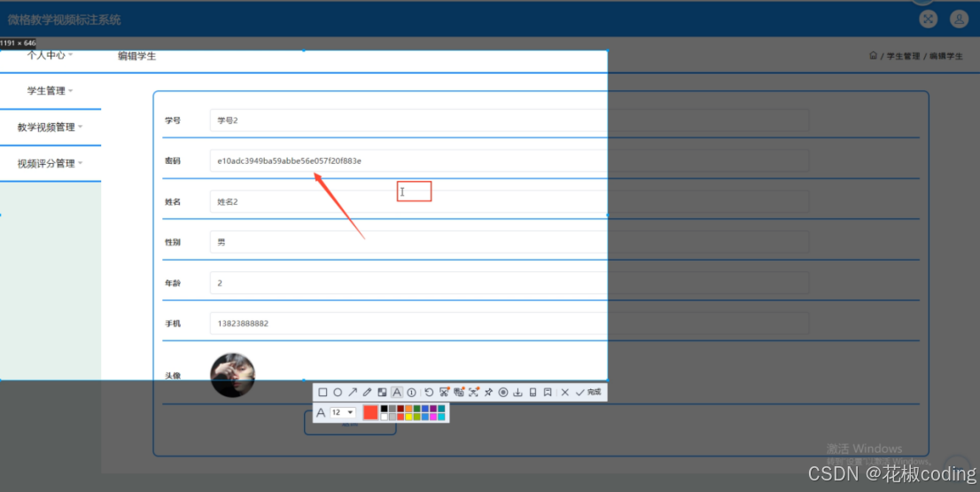This screenshot has height=492, width=980.
Task: Click the 密码 hash input field
Action: [x=509, y=160]
